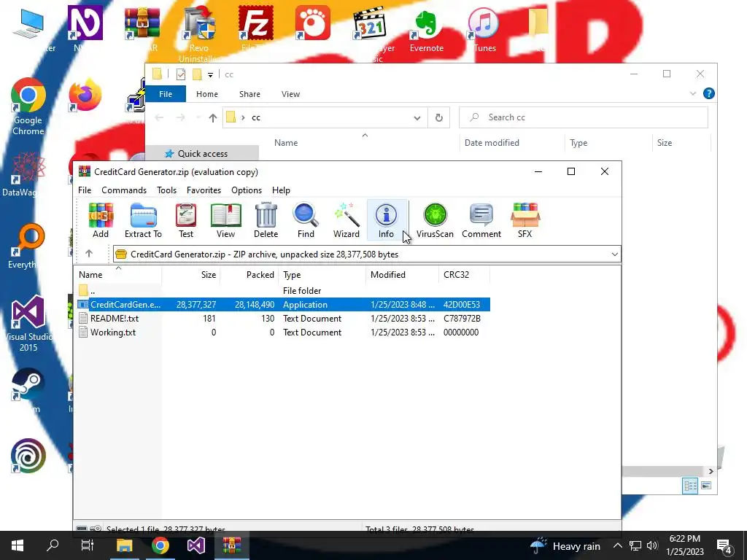The width and height of the screenshot is (747, 560).
Task: Click the File tab in Explorer ribbon
Action: pos(166,94)
